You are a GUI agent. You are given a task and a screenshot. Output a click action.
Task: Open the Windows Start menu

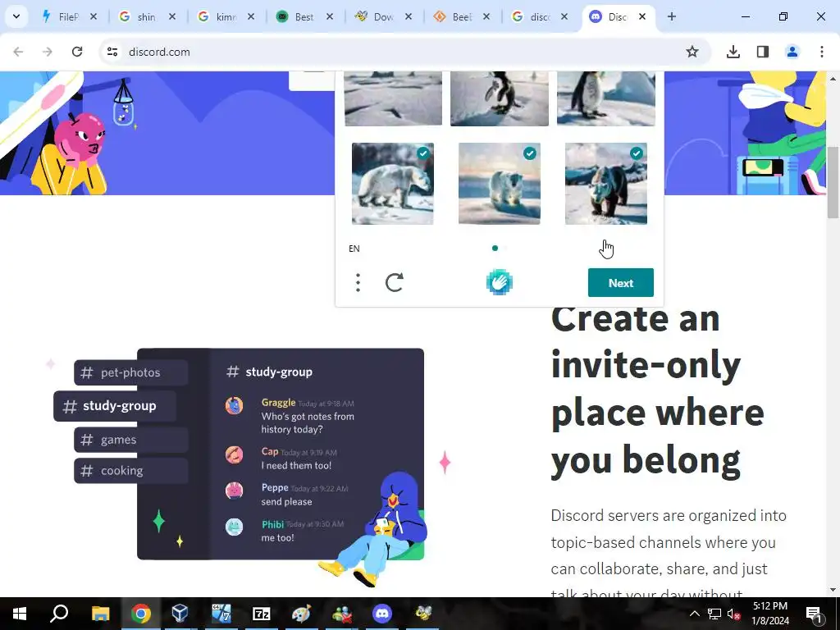click(20, 614)
